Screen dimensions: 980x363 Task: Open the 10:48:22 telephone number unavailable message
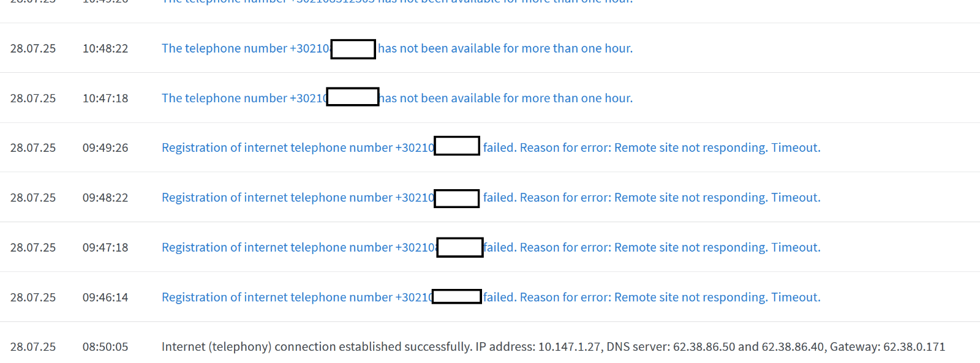(397, 48)
